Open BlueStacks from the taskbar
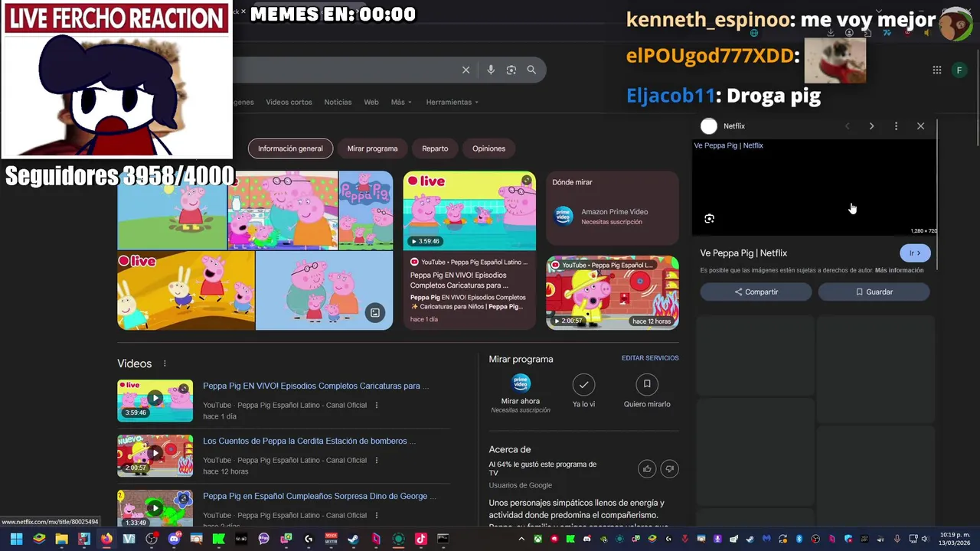This screenshot has height=551, width=980. point(39,539)
